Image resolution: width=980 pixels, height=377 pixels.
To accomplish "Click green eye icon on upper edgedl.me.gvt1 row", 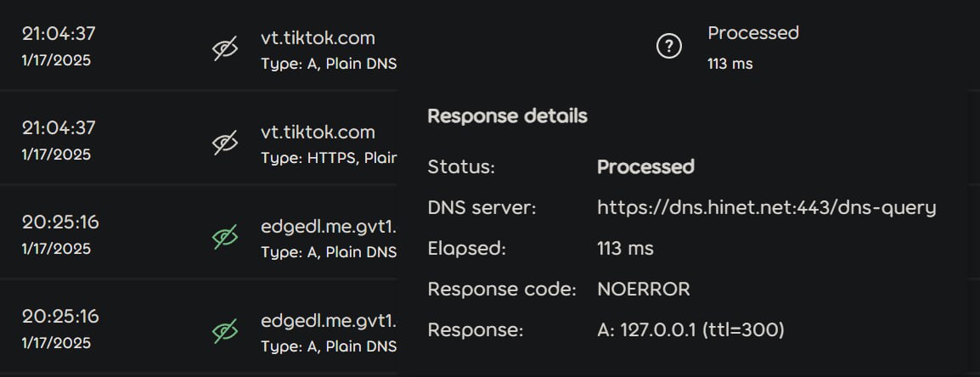I will [x=224, y=238].
